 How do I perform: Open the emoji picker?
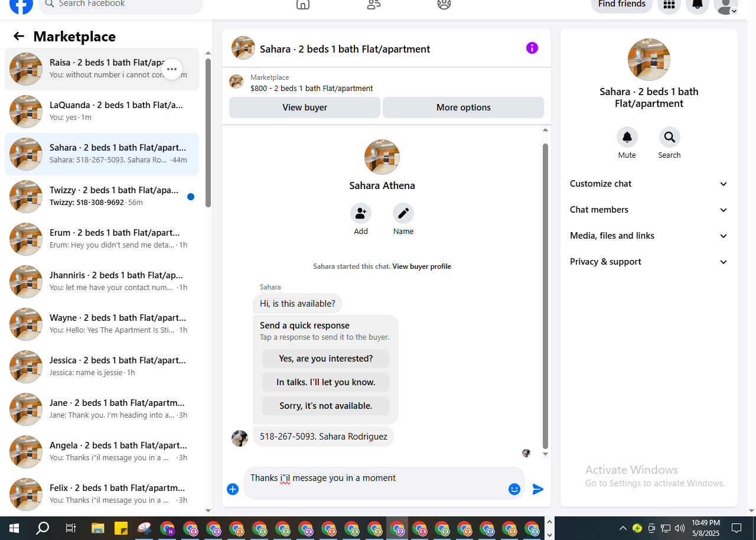(514, 489)
